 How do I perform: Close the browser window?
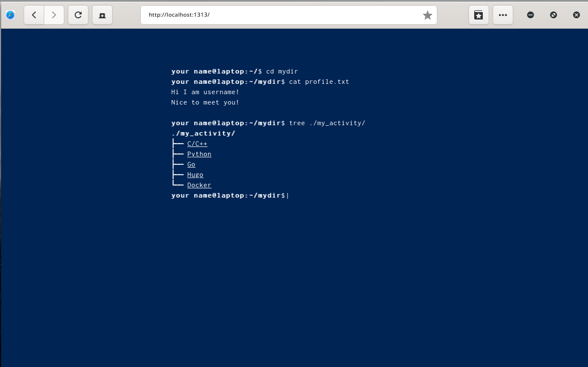(x=576, y=15)
